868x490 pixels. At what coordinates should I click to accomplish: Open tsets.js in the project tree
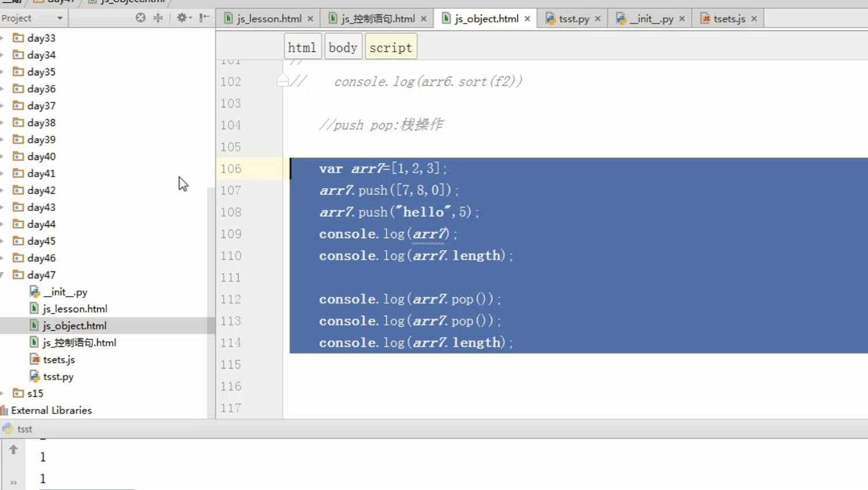[x=59, y=359]
